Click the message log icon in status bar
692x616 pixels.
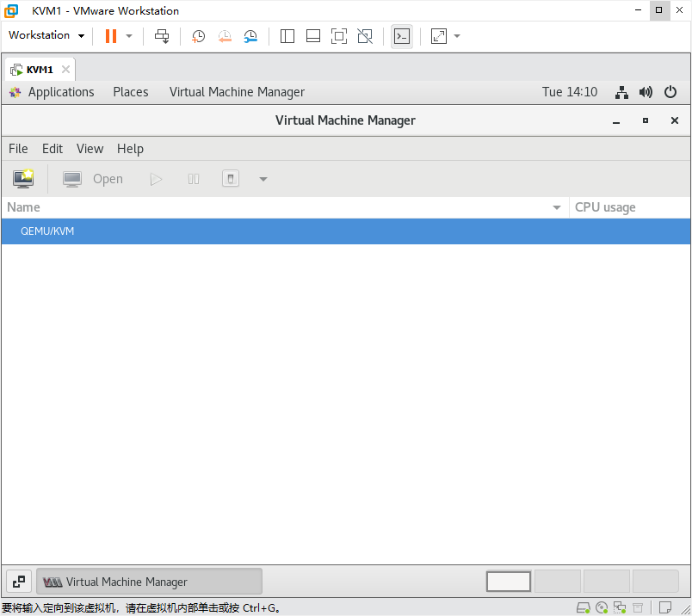[x=665, y=607]
